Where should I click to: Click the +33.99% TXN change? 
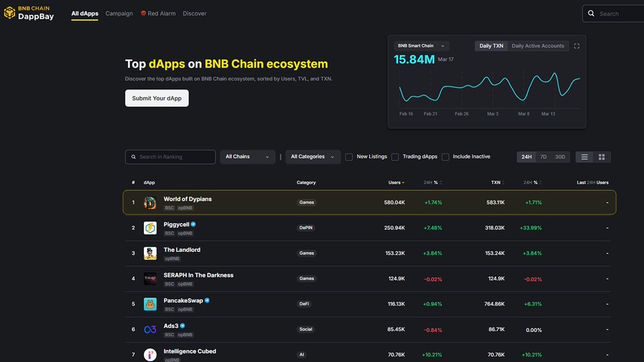[x=531, y=228]
